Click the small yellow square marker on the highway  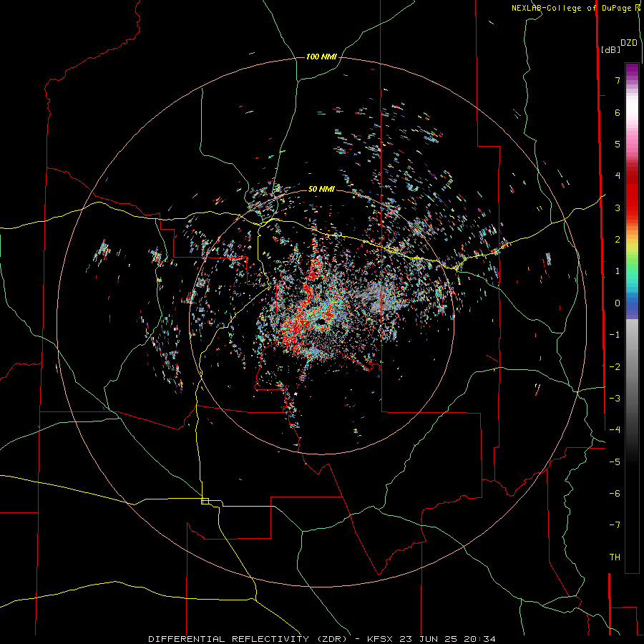205,501
